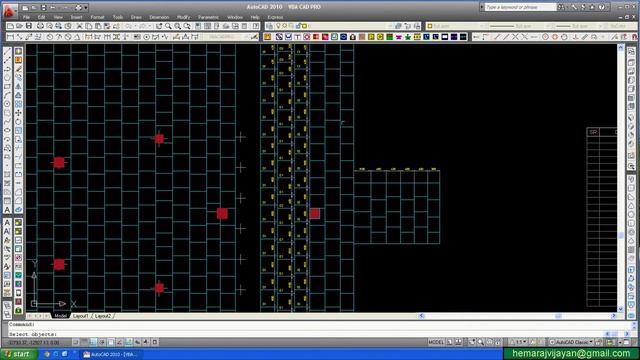Click Snap to Endpoint osnap icon
Screen dimensions: 640x360
[497, 37]
